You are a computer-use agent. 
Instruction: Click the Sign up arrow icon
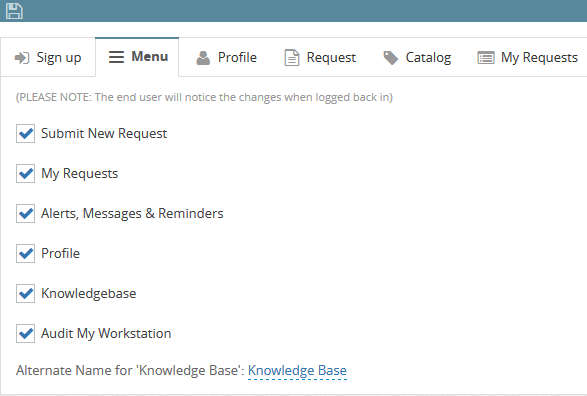click(22, 58)
